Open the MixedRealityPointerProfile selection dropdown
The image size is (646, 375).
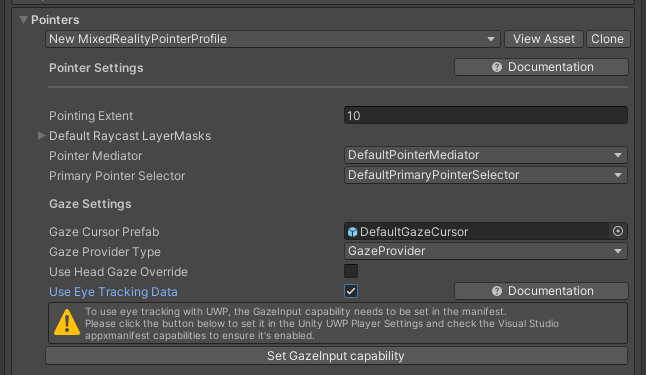[273, 39]
